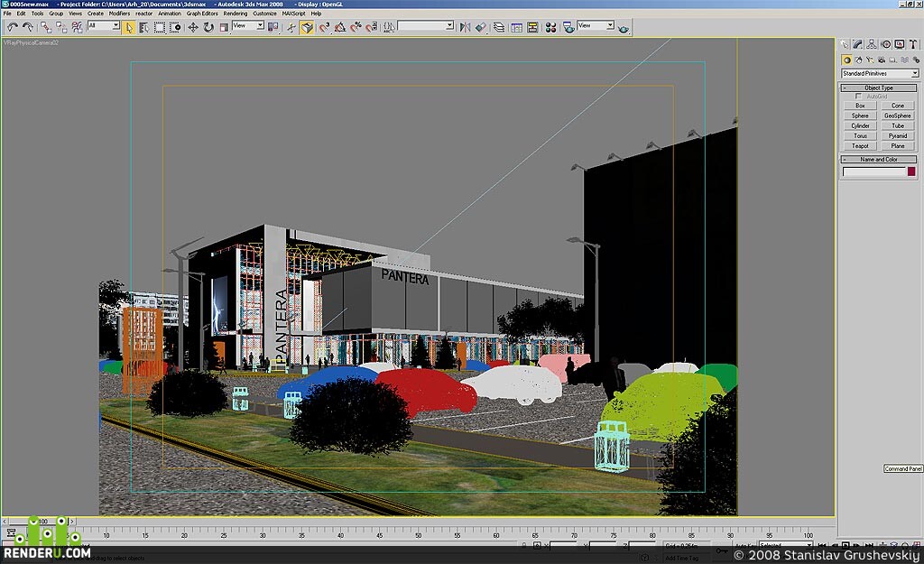The width and height of the screenshot is (924, 564).
Task: Open the Modifiers menu
Action: 119,13
